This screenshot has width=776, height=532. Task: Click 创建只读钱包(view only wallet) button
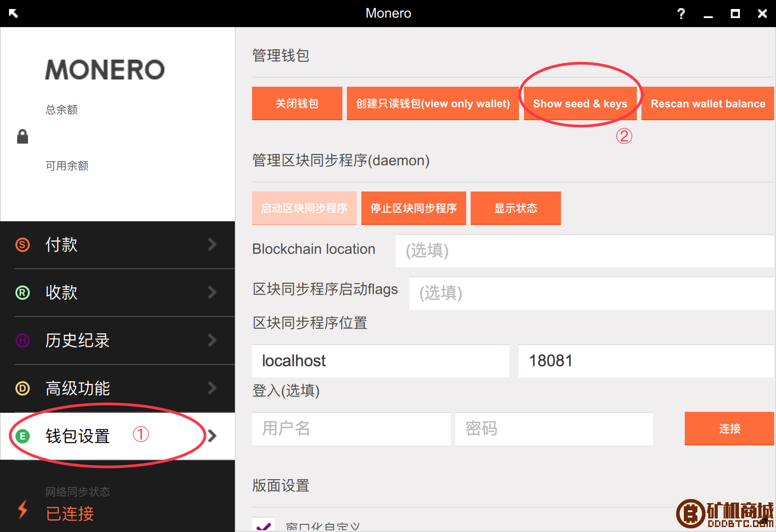click(x=433, y=103)
